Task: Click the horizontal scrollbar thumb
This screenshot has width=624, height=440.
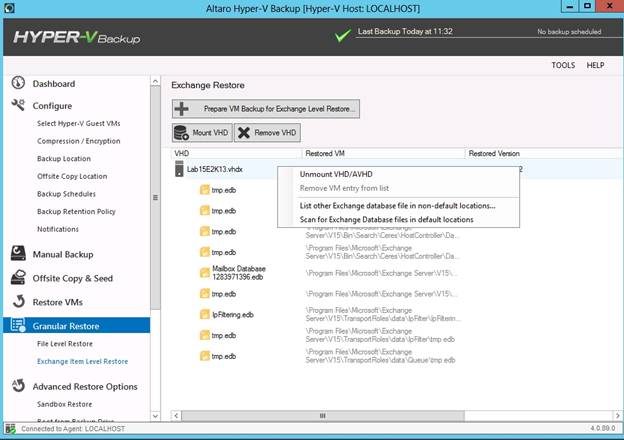Action: (x=323, y=416)
